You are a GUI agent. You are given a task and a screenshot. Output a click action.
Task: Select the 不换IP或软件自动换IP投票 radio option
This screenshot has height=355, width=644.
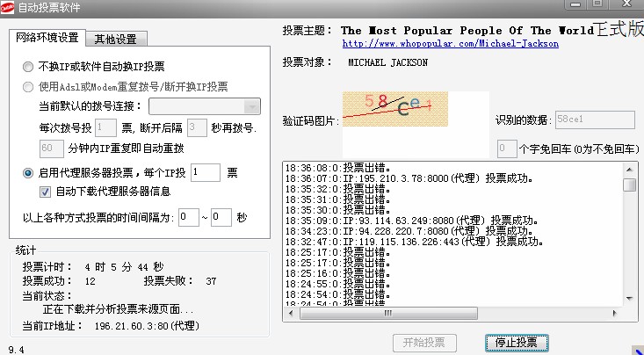(29, 66)
